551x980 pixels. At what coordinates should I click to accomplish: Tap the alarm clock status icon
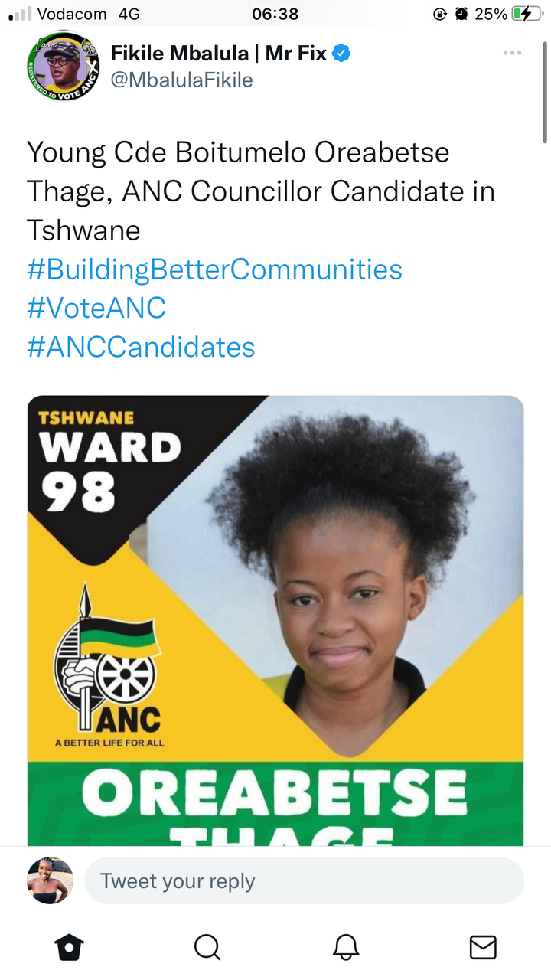[x=461, y=13]
